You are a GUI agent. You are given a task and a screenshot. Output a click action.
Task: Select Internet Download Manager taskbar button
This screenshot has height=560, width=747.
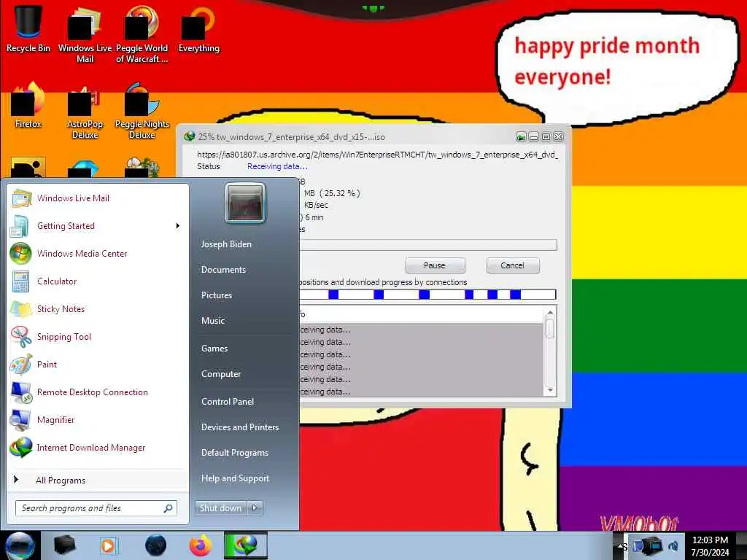pos(246,545)
